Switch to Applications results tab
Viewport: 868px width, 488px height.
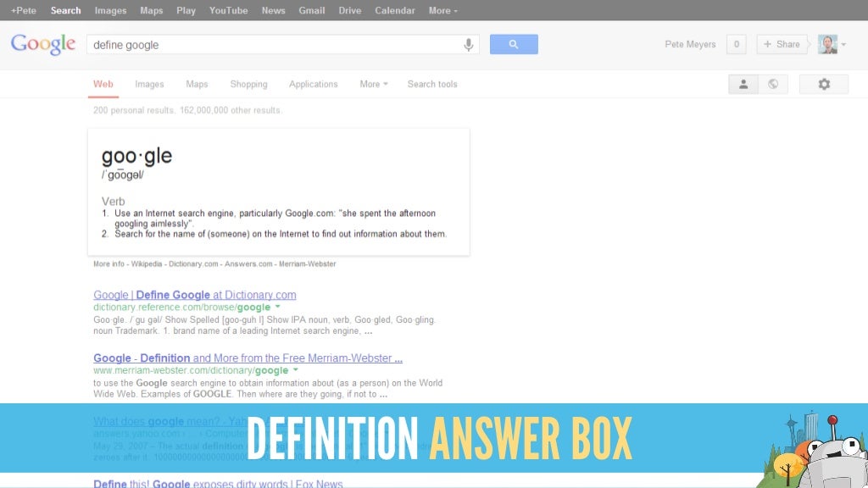(x=314, y=84)
